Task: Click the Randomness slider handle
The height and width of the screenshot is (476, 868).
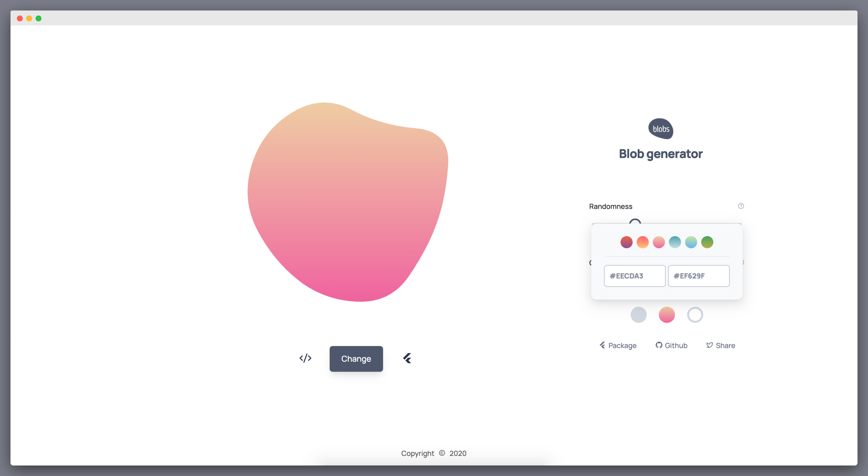Action: (x=635, y=221)
